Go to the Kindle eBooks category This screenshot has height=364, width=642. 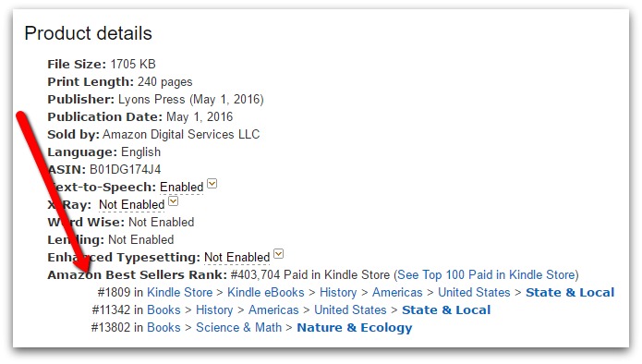(x=266, y=292)
